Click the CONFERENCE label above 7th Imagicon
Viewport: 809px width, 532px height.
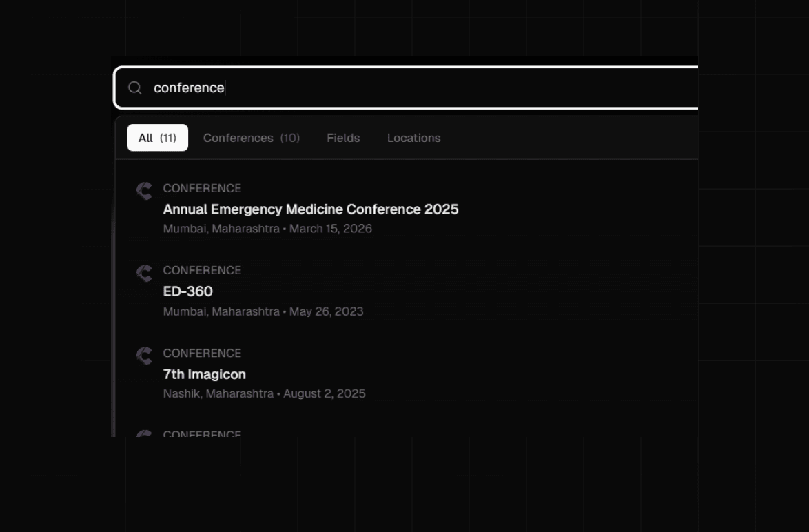coord(202,353)
